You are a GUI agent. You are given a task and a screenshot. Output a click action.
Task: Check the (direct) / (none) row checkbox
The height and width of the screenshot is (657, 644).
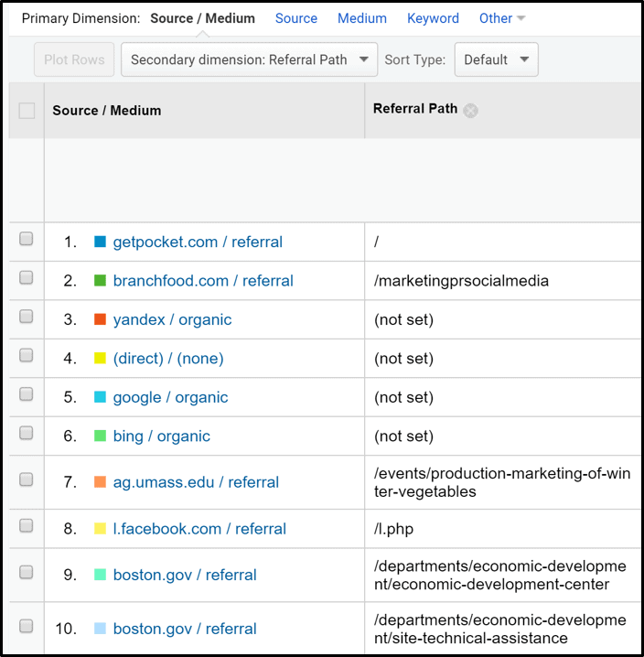[x=27, y=355]
